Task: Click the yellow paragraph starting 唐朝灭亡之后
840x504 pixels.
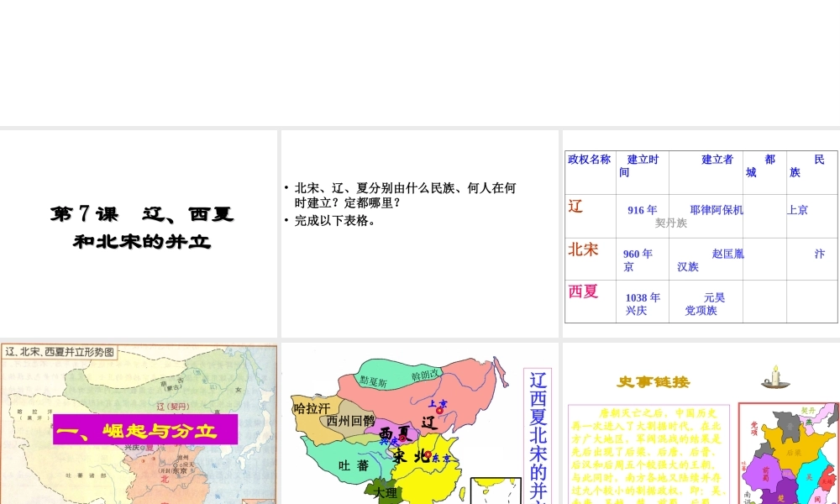Action: click(648, 456)
